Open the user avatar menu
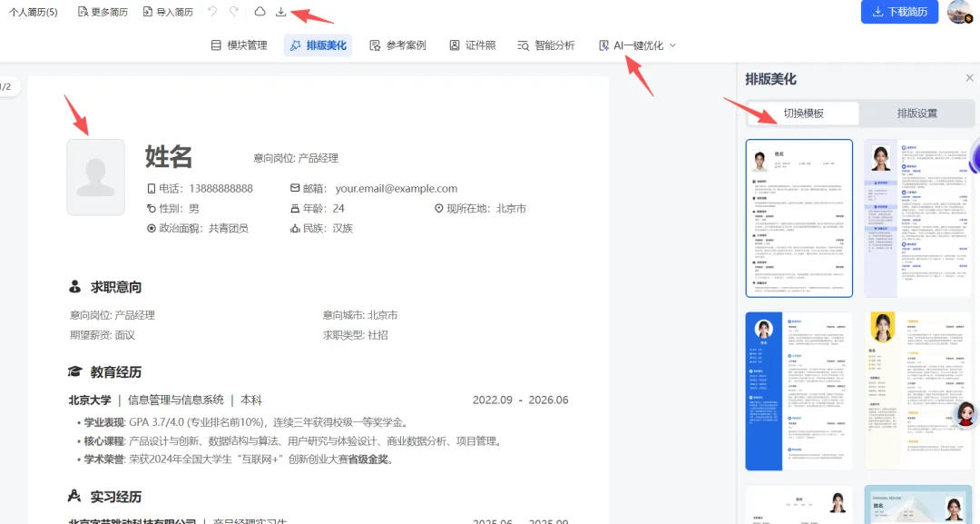Screen dimensions: 980x524 tap(960, 11)
